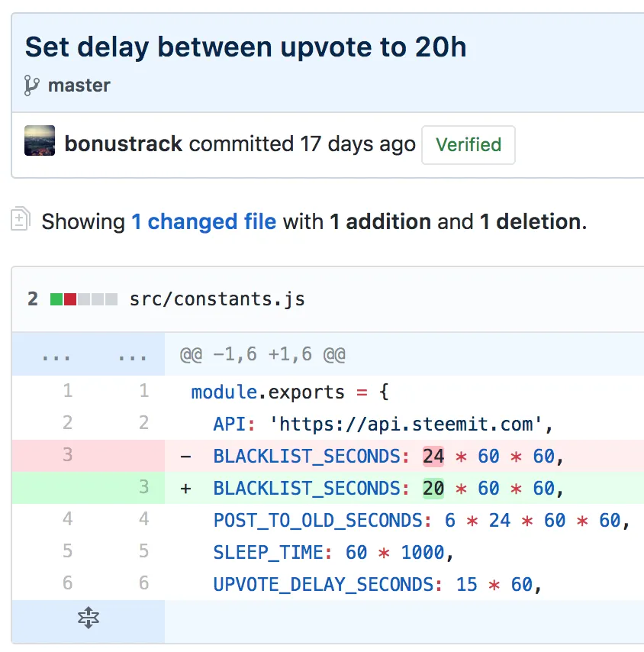Open the src/constants.js file header link

(217, 299)
